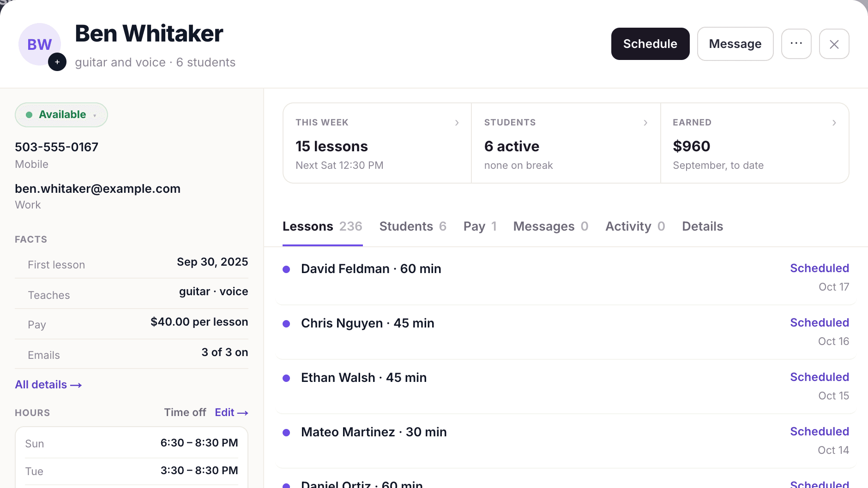Click the 15 lessons stat

pos(332,146)
